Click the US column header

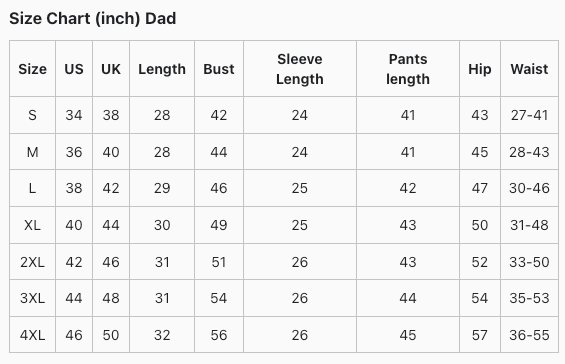pos(74,69)
